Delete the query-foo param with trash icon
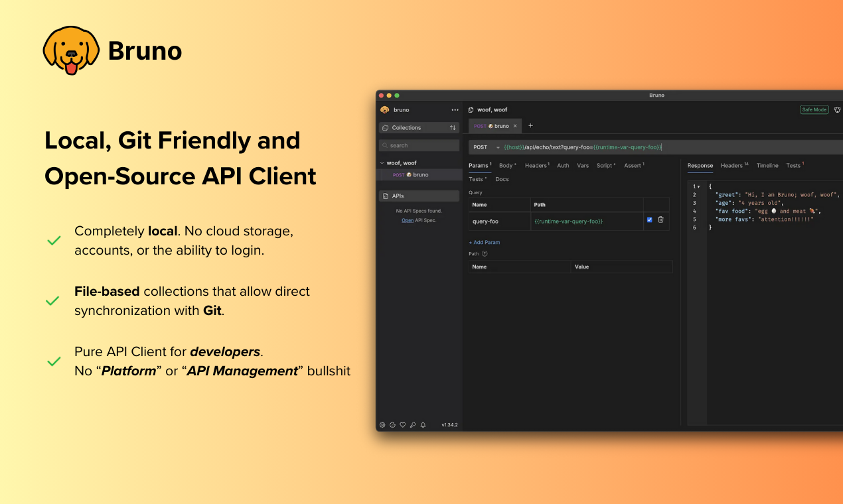Screen dimensions: 843x504 (660, 220)
